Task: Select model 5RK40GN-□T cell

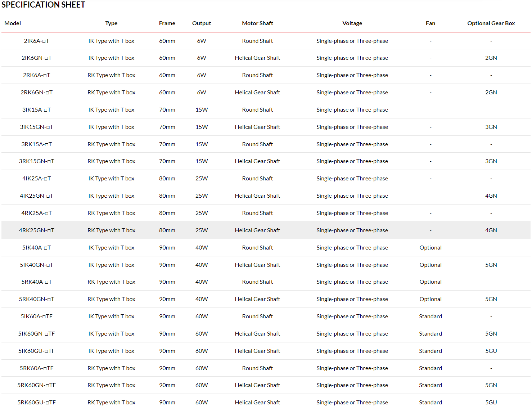Action: (36, 299)
